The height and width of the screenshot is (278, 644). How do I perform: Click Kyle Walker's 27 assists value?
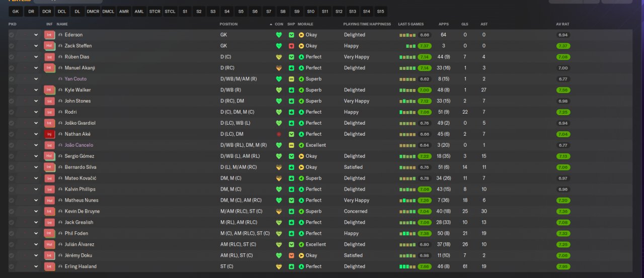click(484, 90)
